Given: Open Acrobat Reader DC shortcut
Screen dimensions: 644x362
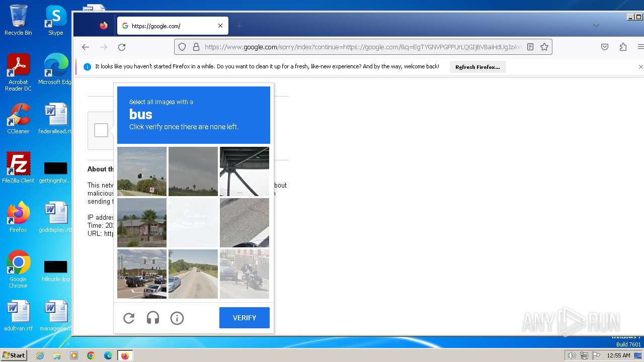Looking at the screenshot, I should 18,72.
